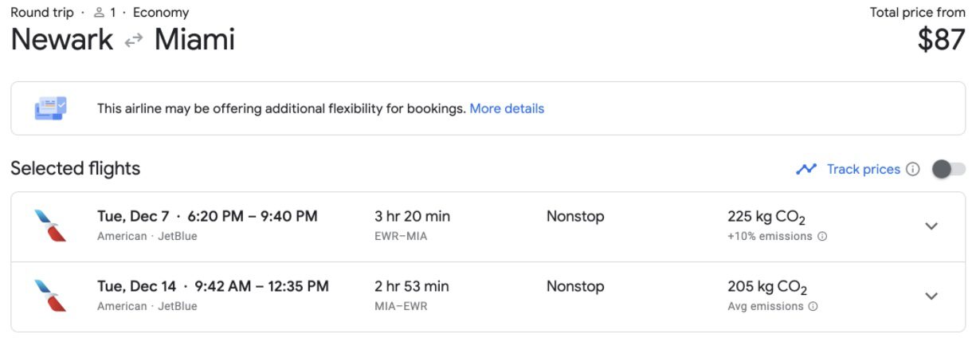
Task: Click the round trip arrows icon between cities
Action: [134, 41]
